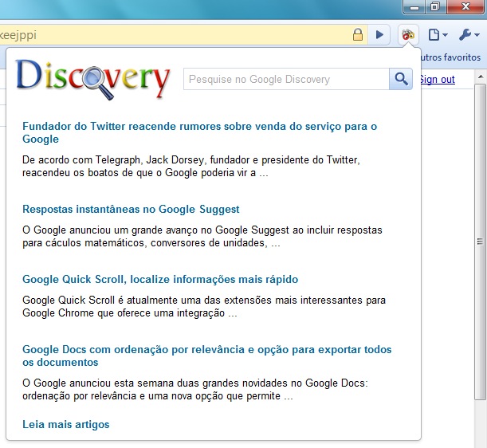Open the page menu dropdown
Screen dimensions: 487x448
tap(438, 35)
